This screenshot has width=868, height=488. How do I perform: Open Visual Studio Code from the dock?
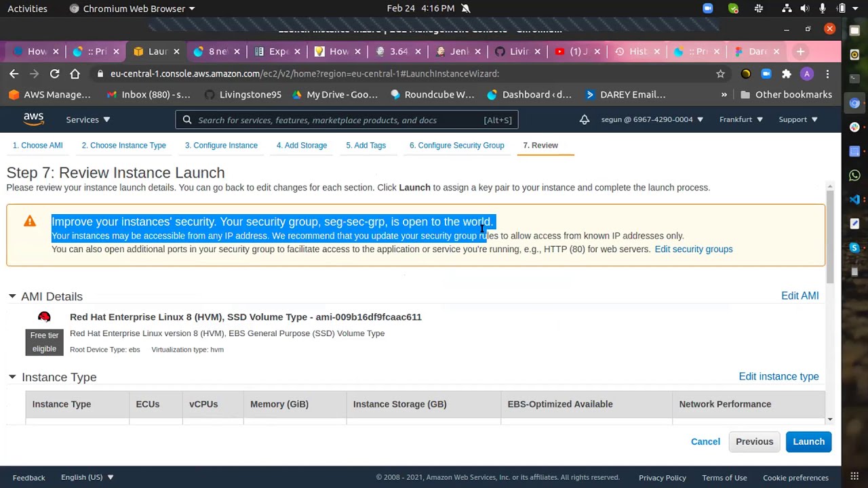click(x=854, y=199)
